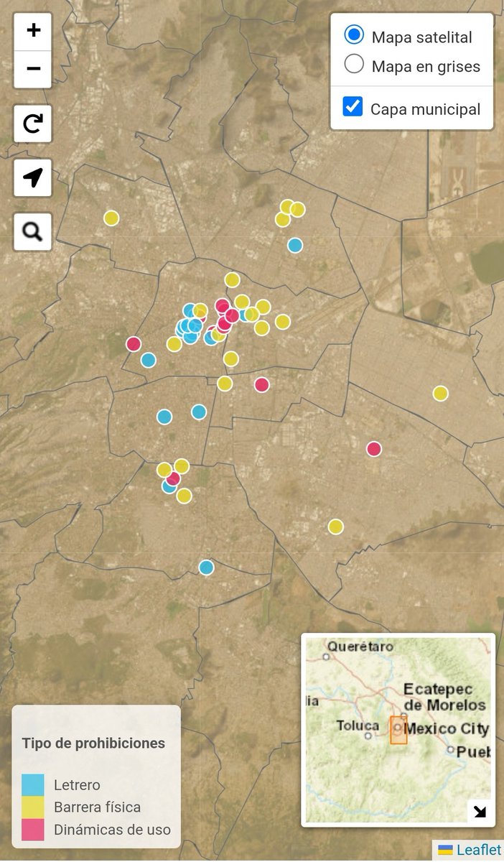The width and height of the screenshot is (504, 862).
Task: Click the orange extent box in minimap
Action: click(398, 730)
